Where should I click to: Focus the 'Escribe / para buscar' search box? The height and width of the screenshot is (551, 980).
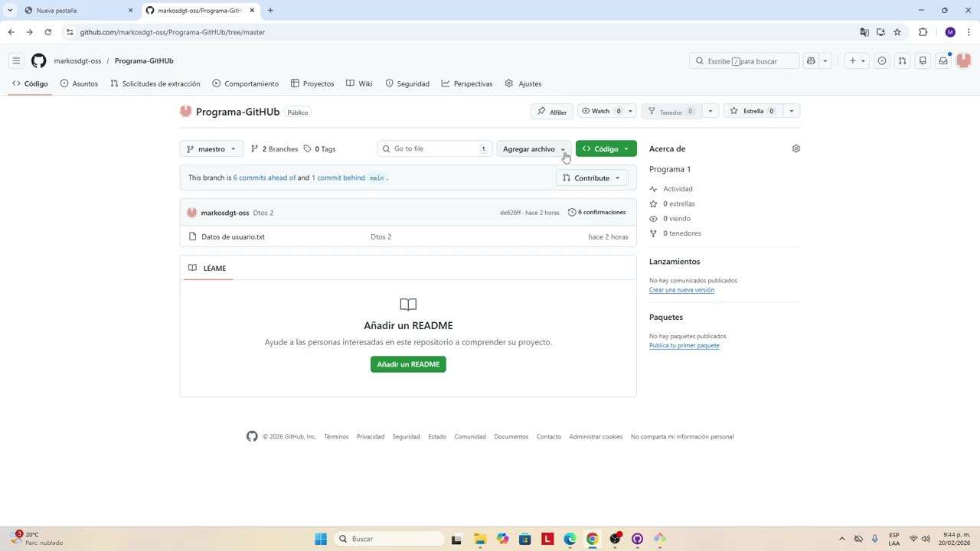point(744,60)
